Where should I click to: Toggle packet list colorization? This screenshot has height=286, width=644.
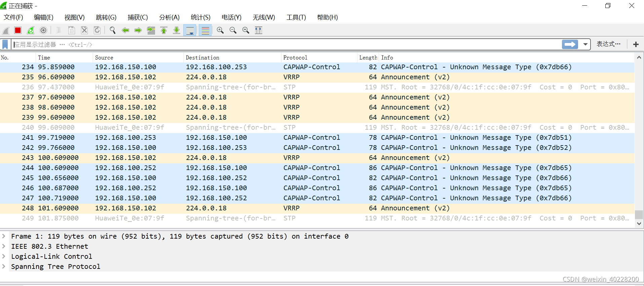coord(205,31)
